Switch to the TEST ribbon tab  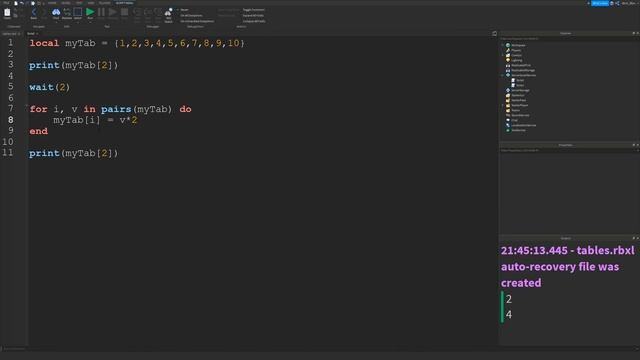coord(79,3)
